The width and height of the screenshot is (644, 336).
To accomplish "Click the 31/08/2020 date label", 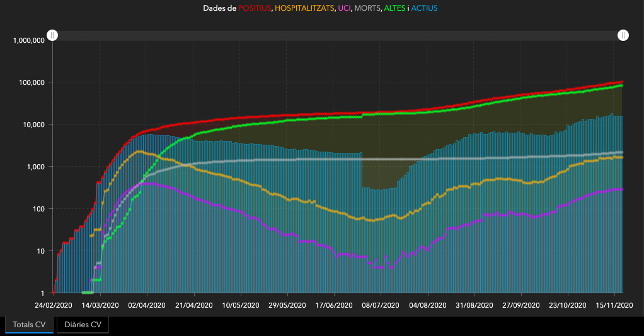I will 474,305.
